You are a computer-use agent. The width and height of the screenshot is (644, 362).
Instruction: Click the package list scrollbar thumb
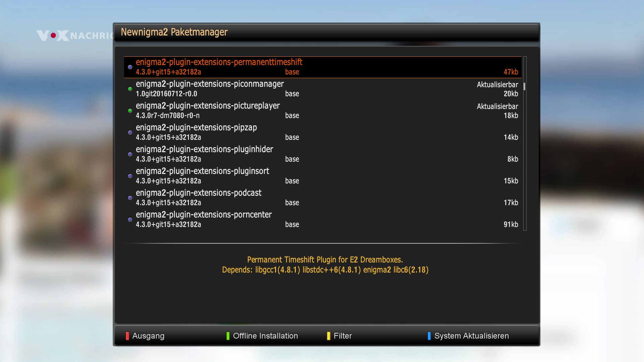(525, 86)
